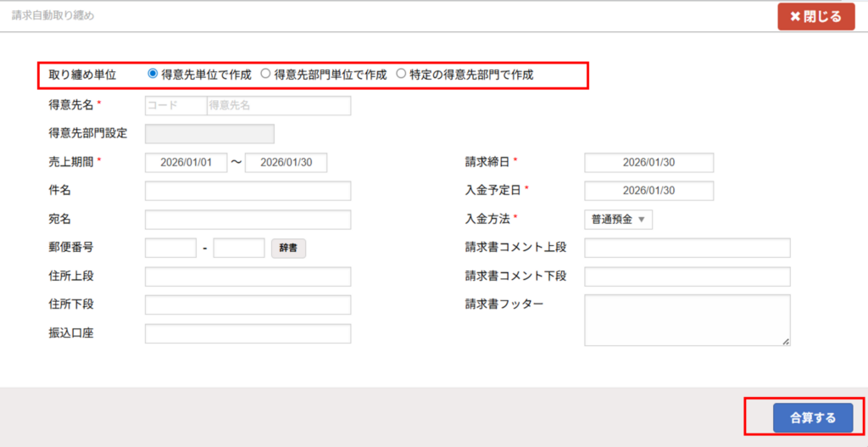This screenshot has width=868, height=447.
Task: Click the 辞書 button beside postal code
Action: click(x=288, y=249)
